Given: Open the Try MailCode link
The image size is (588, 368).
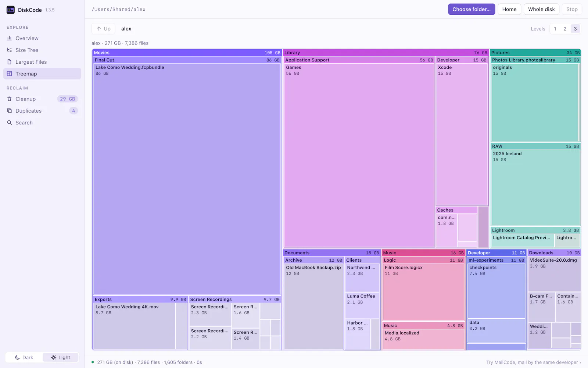Looking at the screenshot, I should [x=534, y=362].
